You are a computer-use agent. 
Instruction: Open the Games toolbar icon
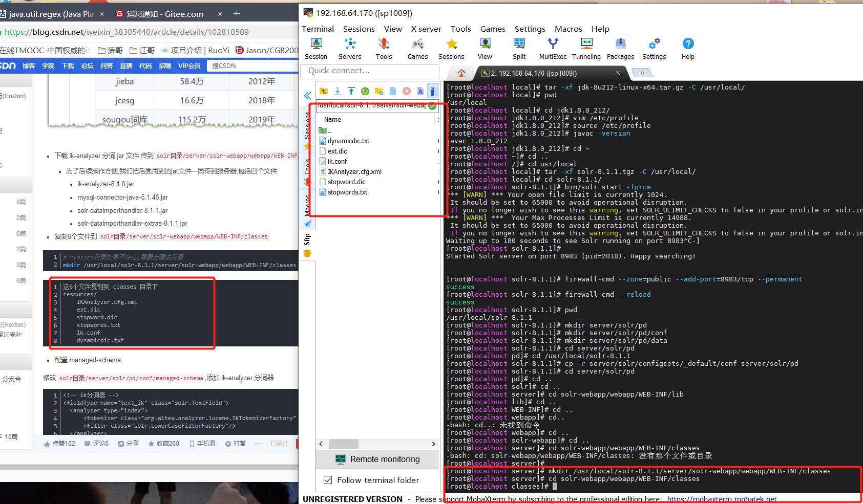coord(417,49)
